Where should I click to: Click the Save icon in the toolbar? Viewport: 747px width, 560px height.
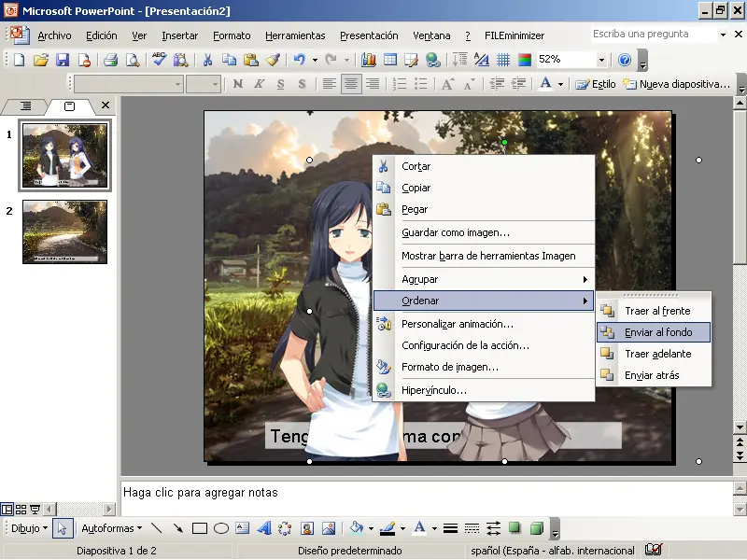(63, 60)
